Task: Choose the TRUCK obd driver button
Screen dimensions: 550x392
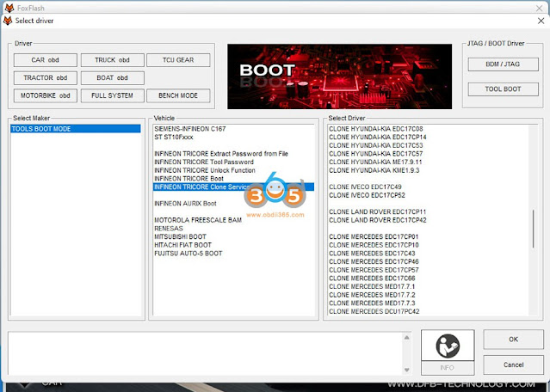Action: [x=112, y=60]
